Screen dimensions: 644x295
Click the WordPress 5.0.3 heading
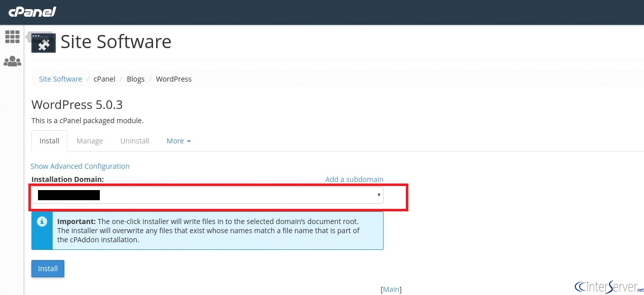tap(77, 105)
